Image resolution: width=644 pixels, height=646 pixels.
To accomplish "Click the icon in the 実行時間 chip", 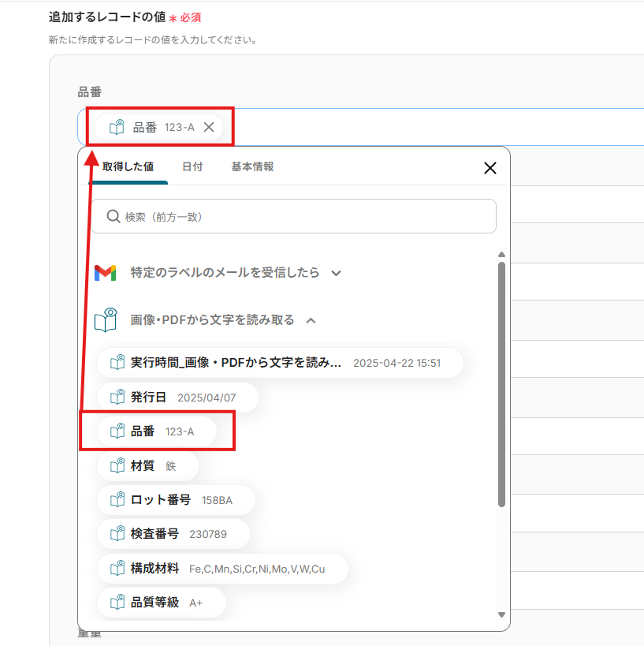I will point(117,362).
